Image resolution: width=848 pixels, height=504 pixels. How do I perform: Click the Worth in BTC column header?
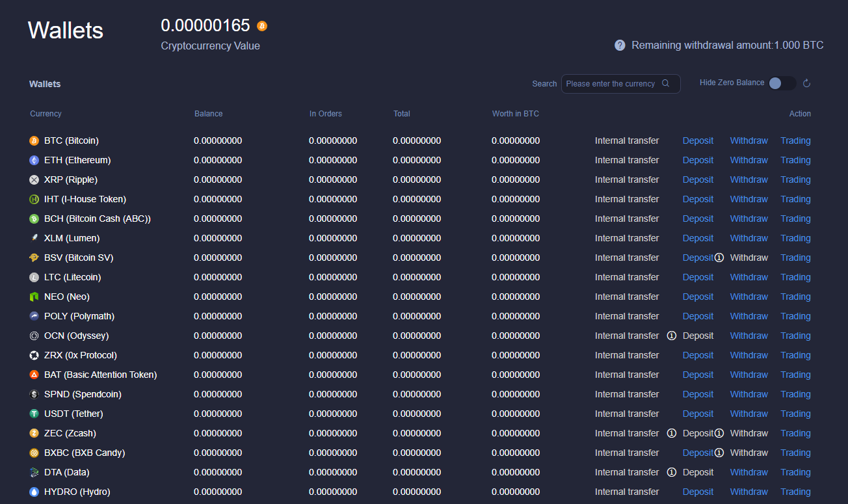(x=516, y=114)
